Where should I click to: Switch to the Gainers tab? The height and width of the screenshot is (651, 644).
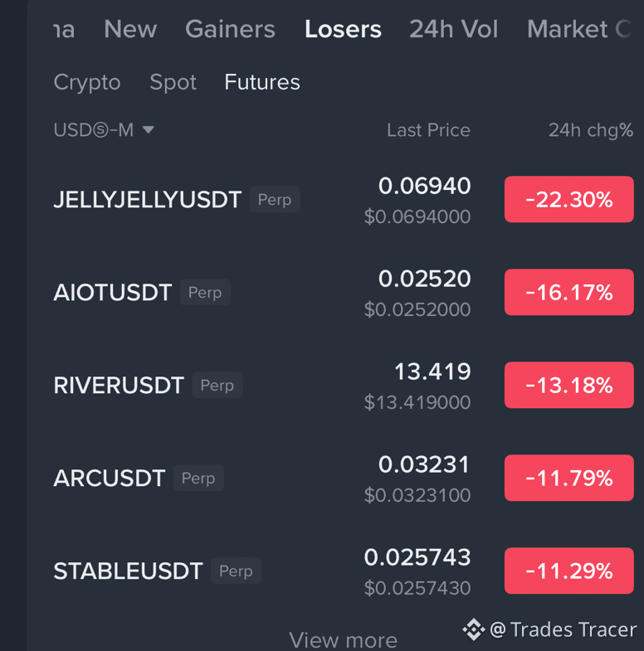click(230, 29)
